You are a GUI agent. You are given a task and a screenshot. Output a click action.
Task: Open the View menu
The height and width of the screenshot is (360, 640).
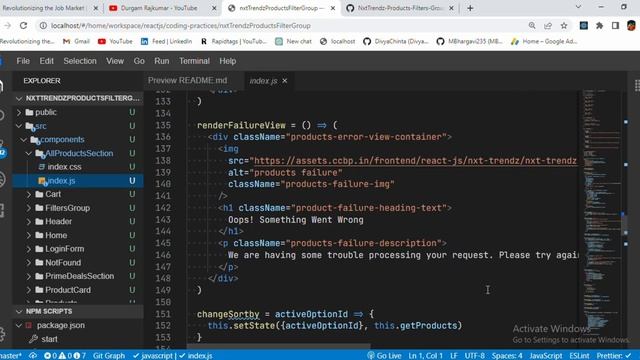[115, 61]
